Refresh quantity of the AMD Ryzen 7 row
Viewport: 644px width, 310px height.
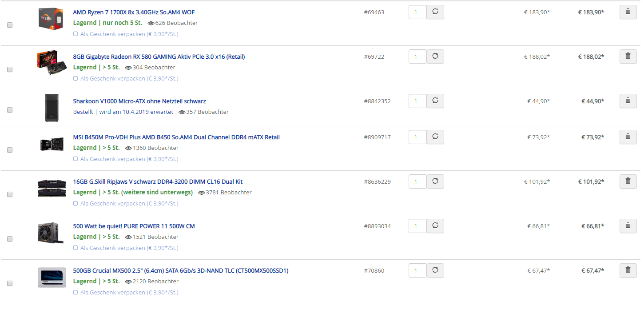point(435,12)
